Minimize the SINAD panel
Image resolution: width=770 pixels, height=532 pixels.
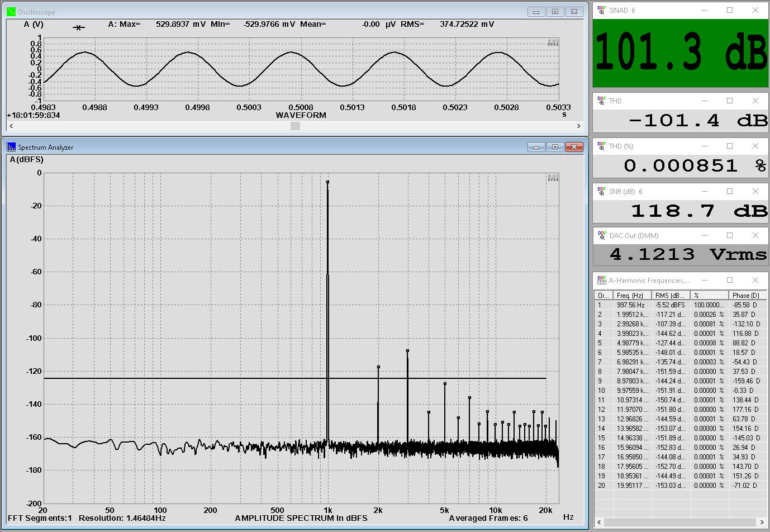pyautogui.click(x=705, y=10)
